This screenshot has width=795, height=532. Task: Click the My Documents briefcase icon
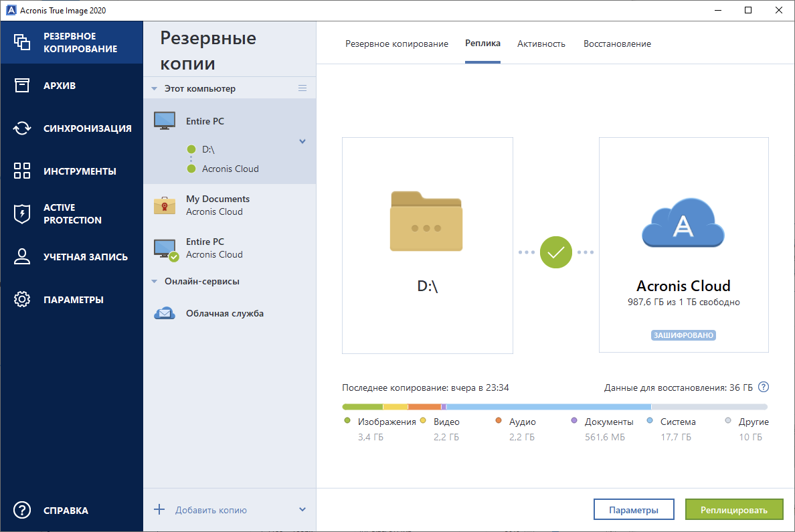164,205
